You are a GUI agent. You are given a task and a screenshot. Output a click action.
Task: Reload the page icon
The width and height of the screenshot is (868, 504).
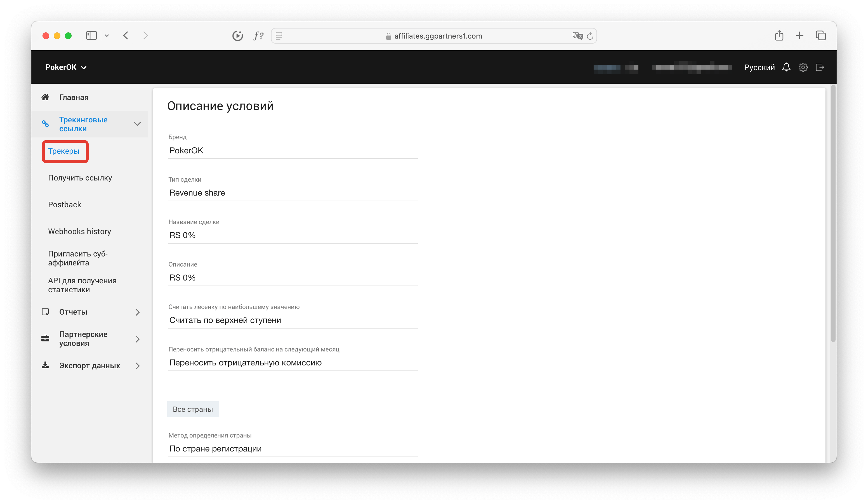590,36
